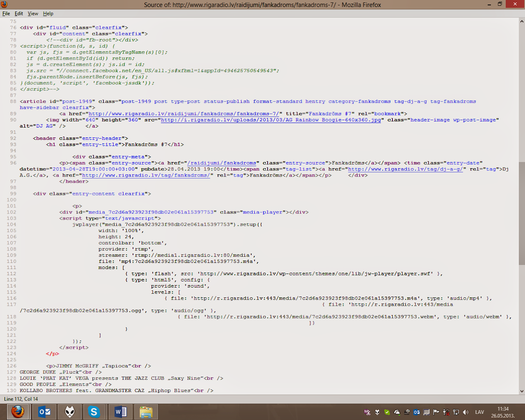Click the scrollbar up arrow

[x=522, y=21]
